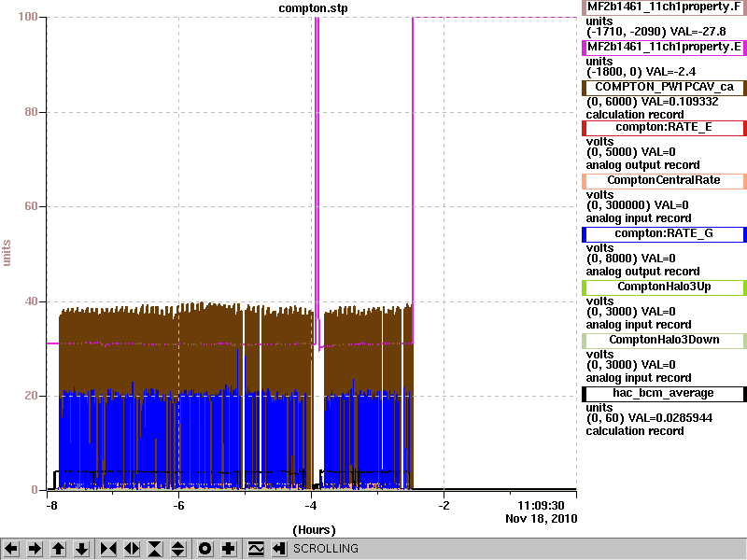Click the VAL=0.109332 value text
Viewport: 747px width, 560px height.
(x=680, y=102)
